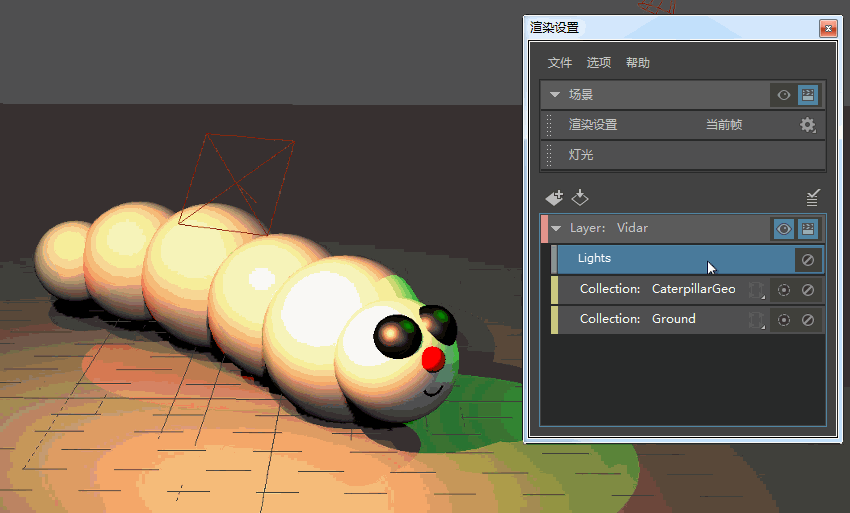Screen dimensions: 850x513
Task: Select the Layer: Vidar row
Action: pos(683,228)
